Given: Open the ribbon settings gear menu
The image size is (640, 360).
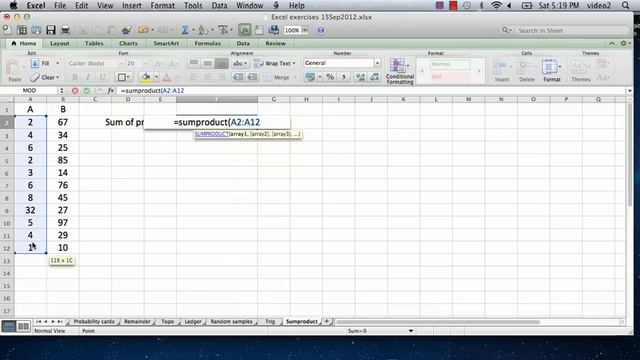Looking at the screenshot, I should pos(624,43).
